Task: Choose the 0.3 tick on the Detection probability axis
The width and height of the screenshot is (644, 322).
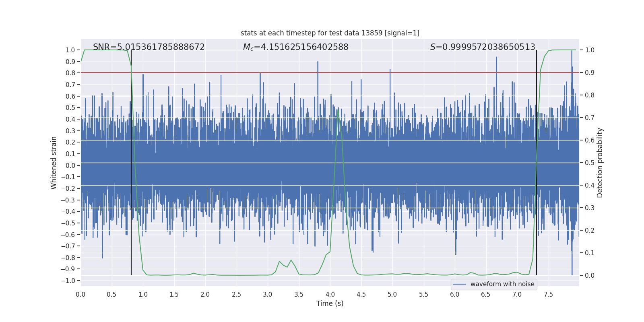Action: [x=590, y=208]
